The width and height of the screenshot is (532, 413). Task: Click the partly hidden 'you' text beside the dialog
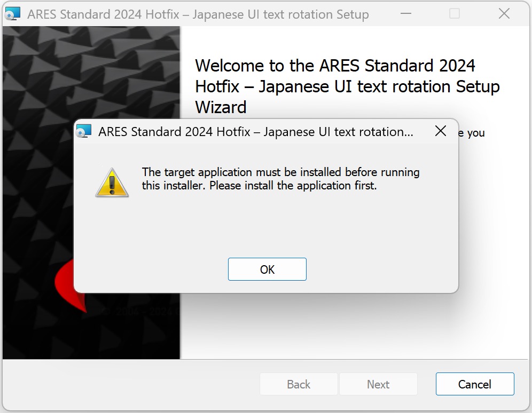point(476,133)
